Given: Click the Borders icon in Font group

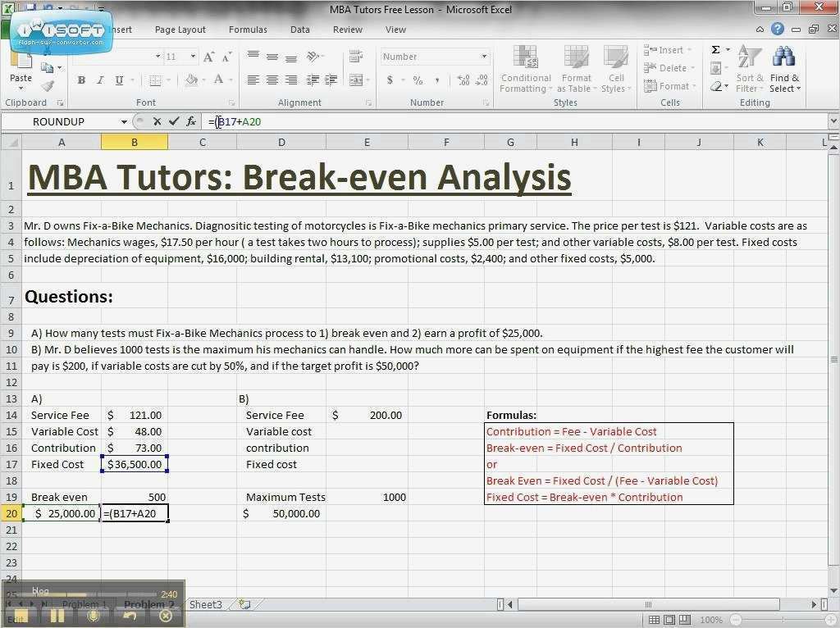Looking at the screenshot, I should point(155,80).
